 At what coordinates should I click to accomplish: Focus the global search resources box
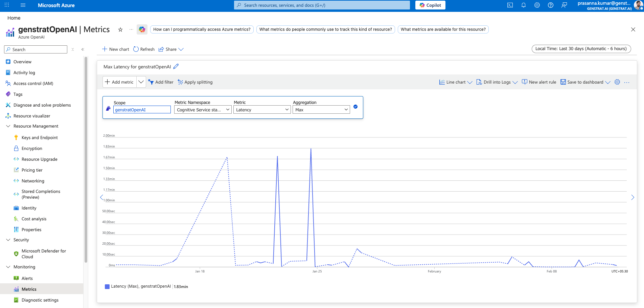click(322, 5)
